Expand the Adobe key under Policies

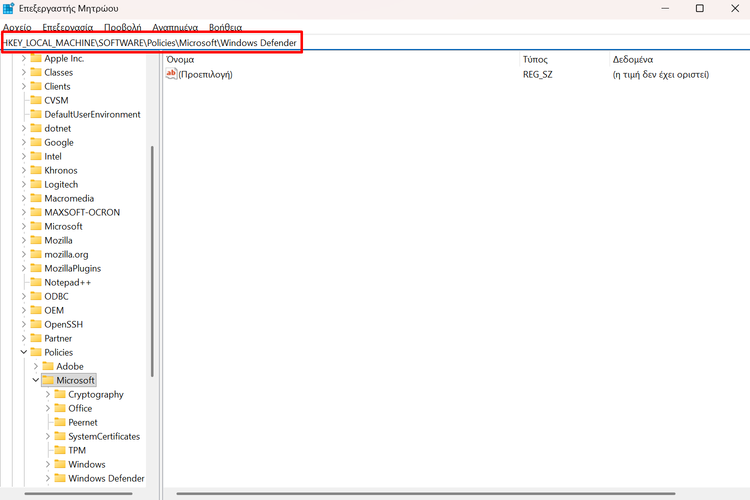click(x=35, y=367)
